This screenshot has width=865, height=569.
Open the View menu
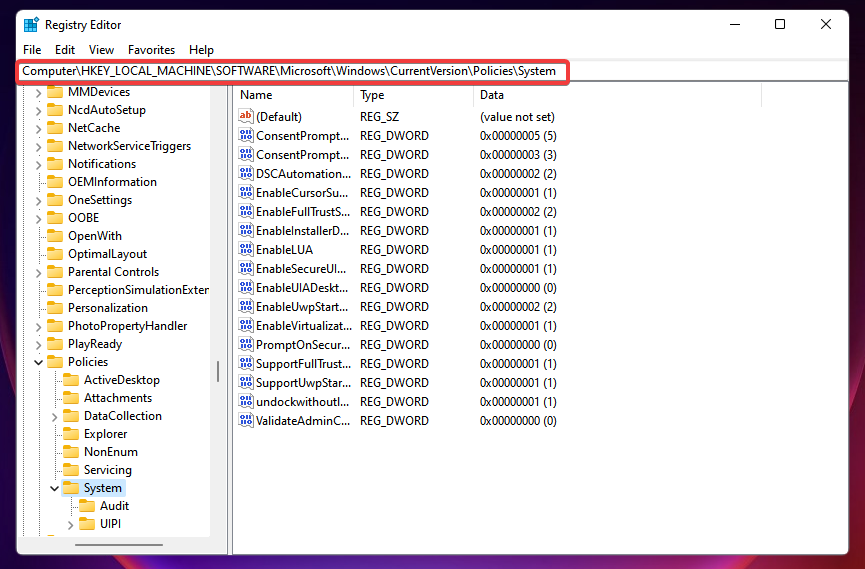coord(102,50)
